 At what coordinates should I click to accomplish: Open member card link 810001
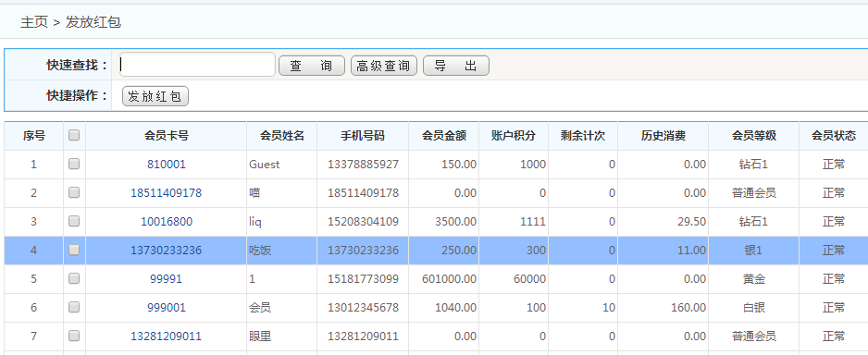166,165
